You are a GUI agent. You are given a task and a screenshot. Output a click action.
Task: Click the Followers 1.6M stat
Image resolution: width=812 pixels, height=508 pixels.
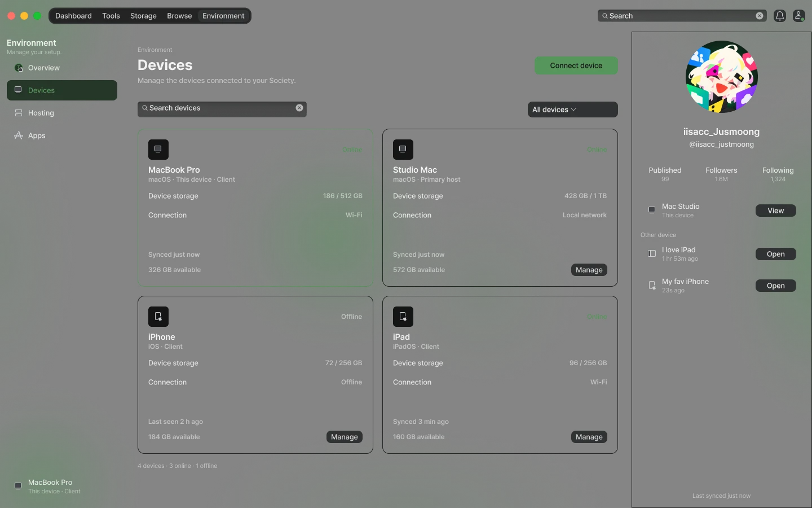coord(722,174)
